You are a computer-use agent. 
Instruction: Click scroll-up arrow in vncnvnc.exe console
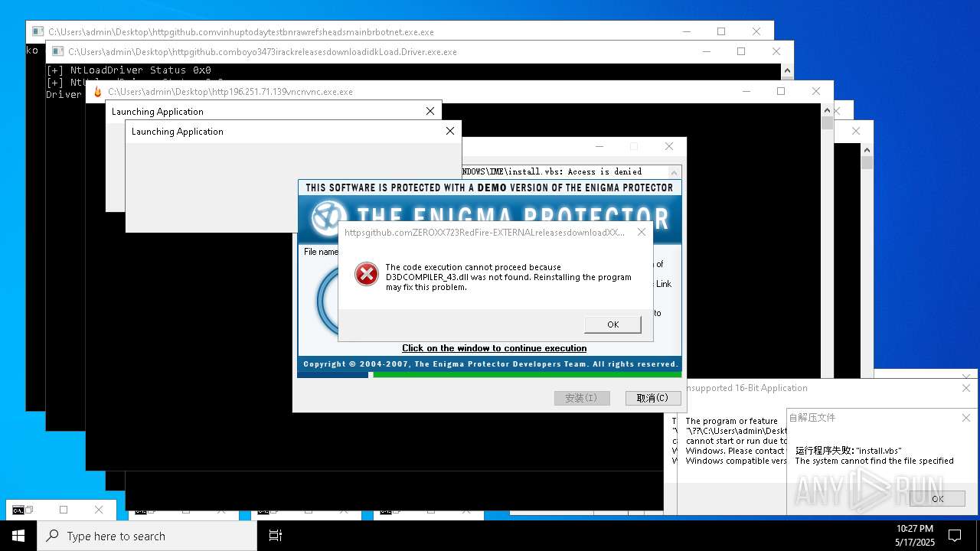[x=827, y=109]
